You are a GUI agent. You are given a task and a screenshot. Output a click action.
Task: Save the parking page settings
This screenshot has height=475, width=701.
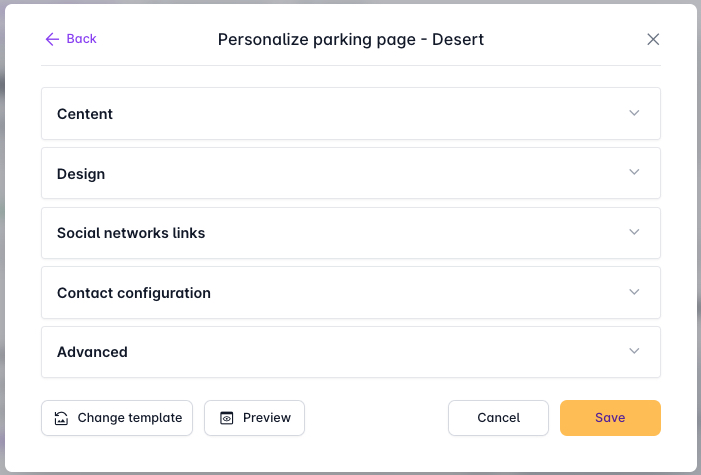tap(610, 418)
